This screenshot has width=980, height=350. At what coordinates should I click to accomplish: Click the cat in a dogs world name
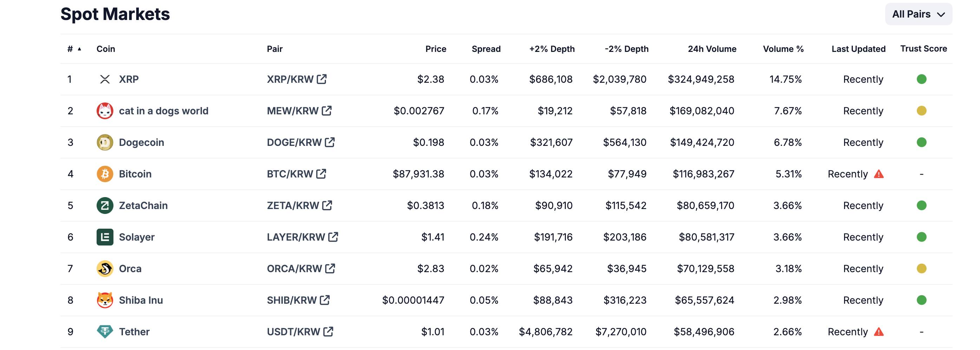point(164,110)
